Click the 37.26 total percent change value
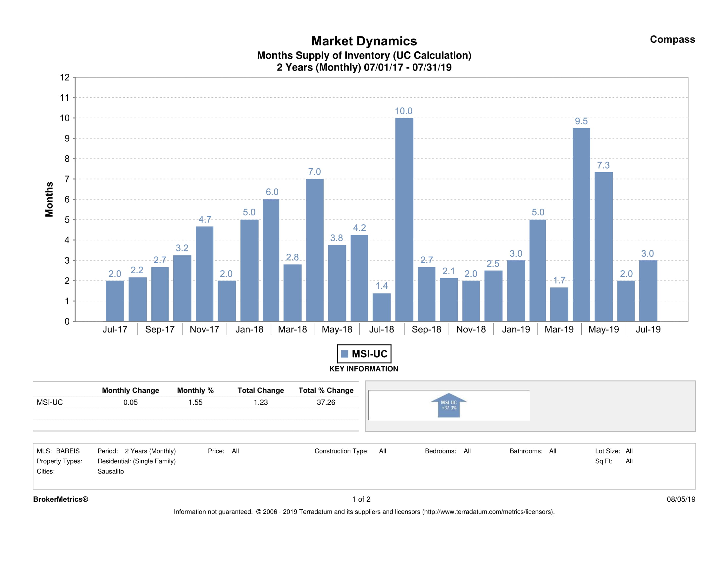The image size is (728, 563). 326,402
